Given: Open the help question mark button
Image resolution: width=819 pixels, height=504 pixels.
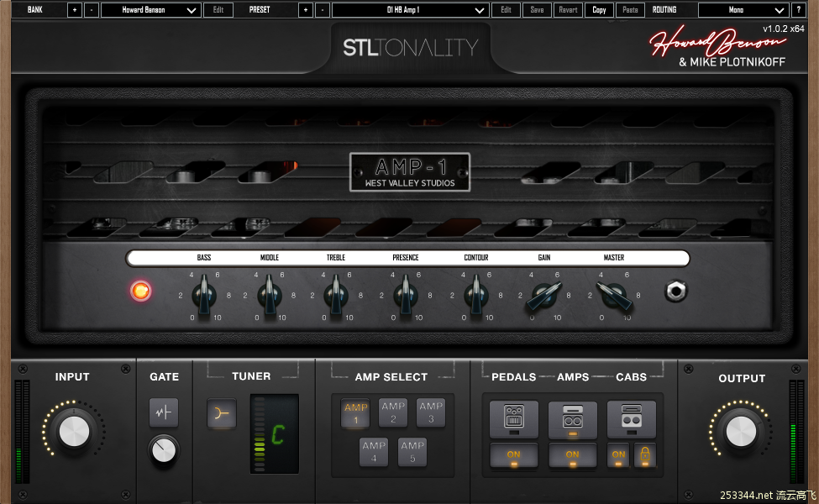Looking at the screenshot, I should (x=798, y=10).
